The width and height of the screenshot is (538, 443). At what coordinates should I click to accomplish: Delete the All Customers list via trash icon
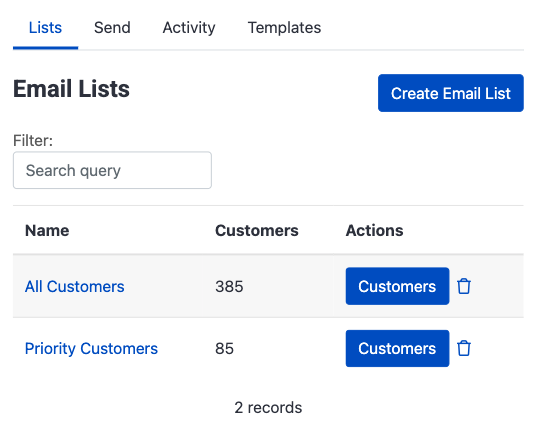tap(464, 286)
